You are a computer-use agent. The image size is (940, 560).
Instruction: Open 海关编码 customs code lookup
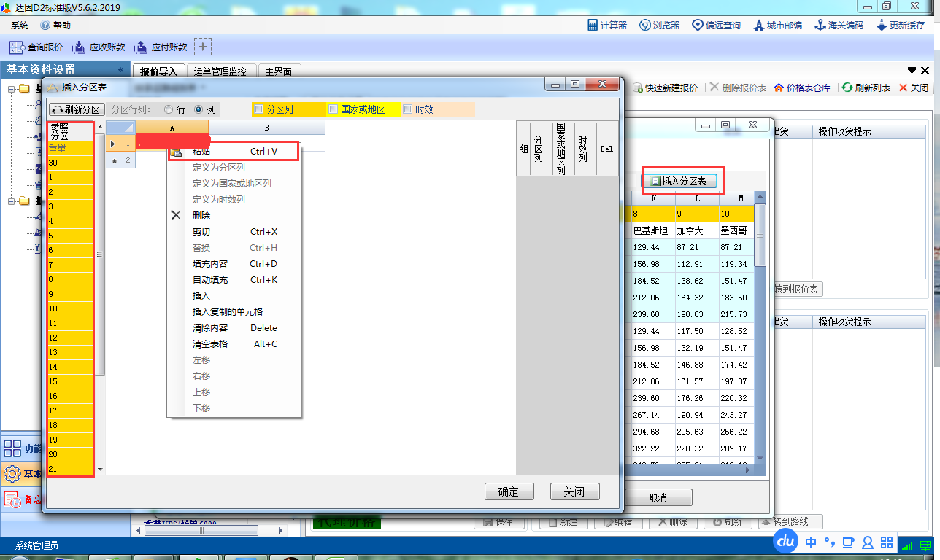coord(839,25)
